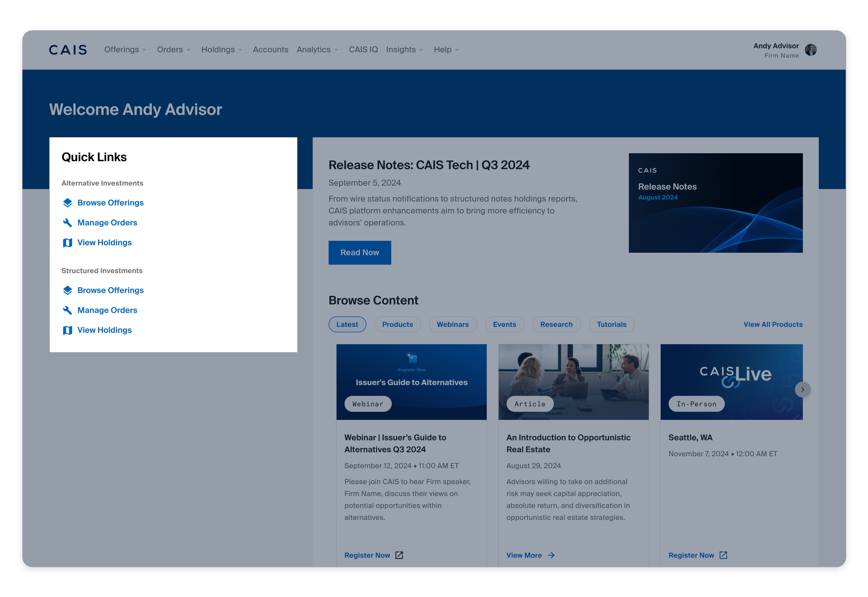The height and width of the screenshot is (597, 868).
Task: Open Alternative Investments Browse Offerings link
Action: pos(110,203)
